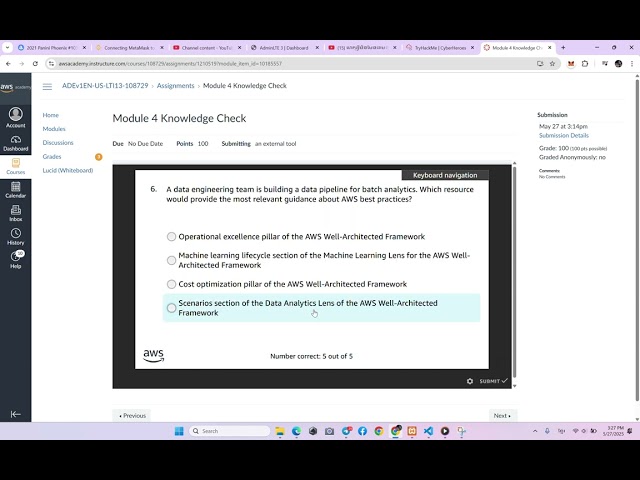The image size is (640, 480).
Task: Submit the quiz with SUBMIT button
Action: coord(493,381)
